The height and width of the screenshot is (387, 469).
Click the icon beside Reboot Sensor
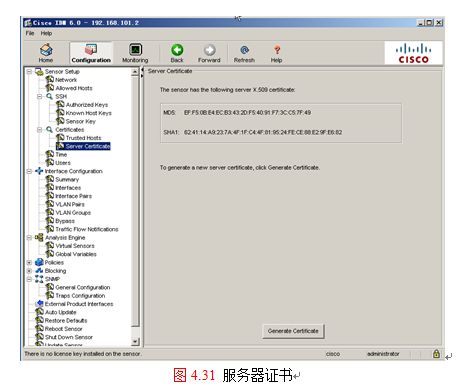click(39, 329)
